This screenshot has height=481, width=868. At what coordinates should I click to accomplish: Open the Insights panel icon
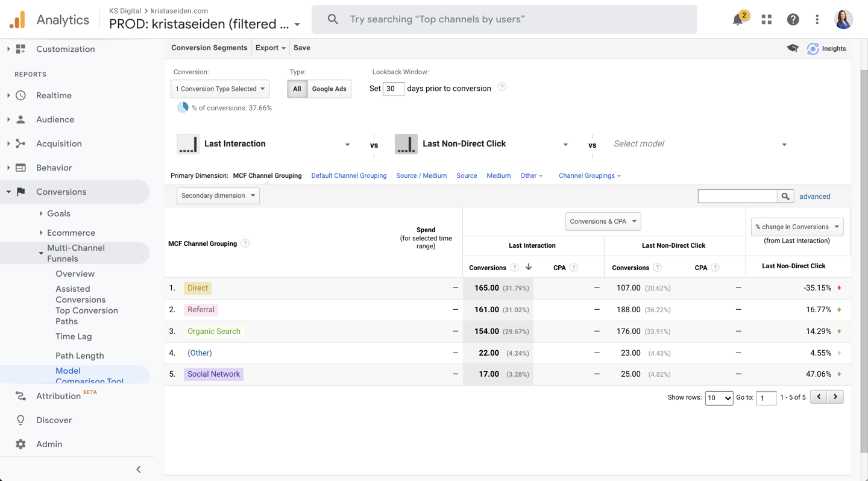813,49
